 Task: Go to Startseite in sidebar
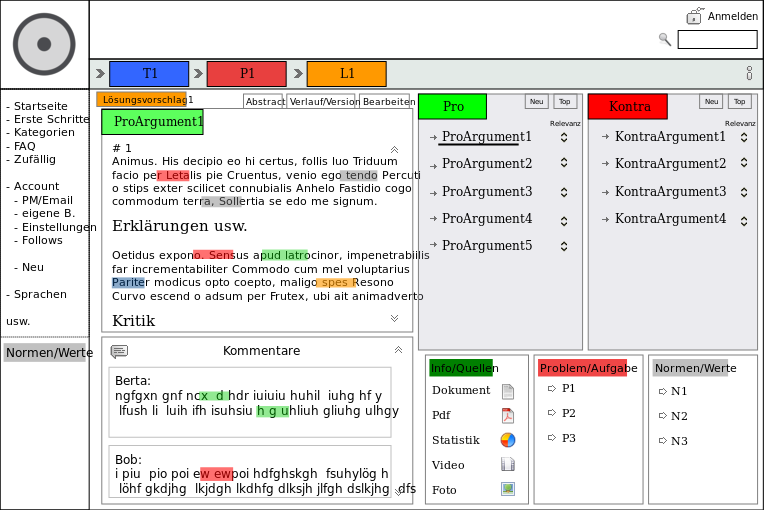click(40, 106)
